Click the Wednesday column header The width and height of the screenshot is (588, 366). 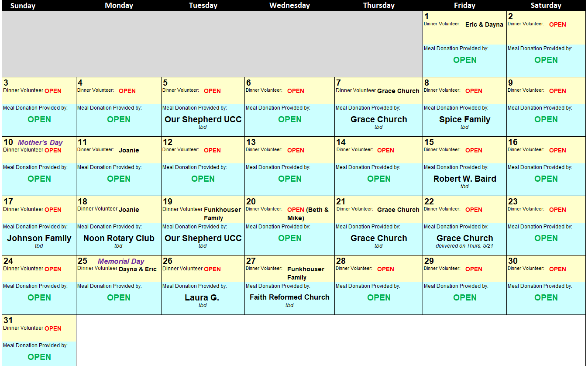[x=289, y=5]
